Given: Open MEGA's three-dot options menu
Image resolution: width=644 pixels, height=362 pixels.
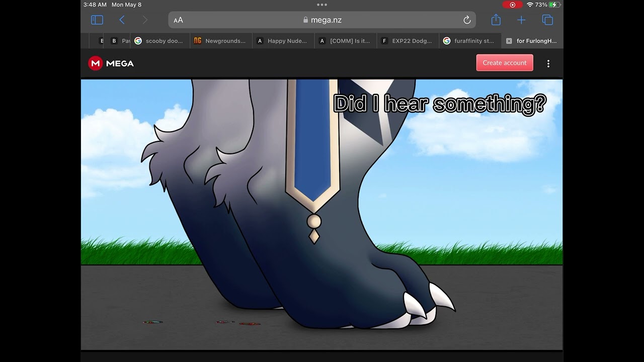Looking at the screenshot, I should (x=548, y=63).
